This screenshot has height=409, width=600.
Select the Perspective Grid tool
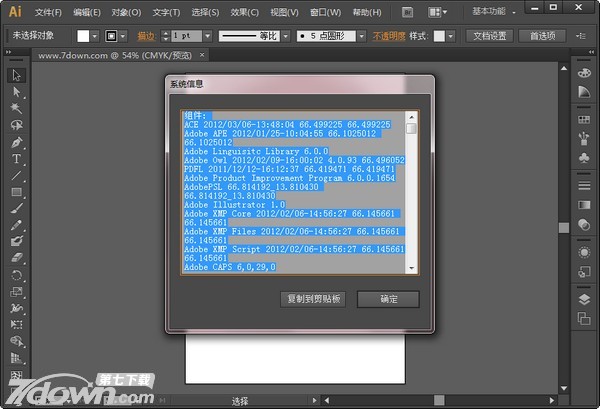(16, 358)
